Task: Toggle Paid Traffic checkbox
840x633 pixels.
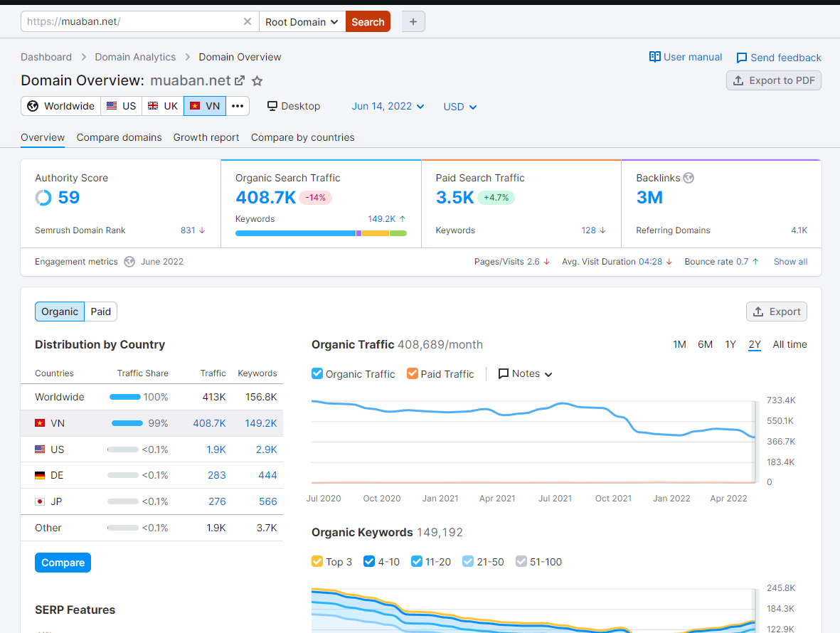Action: [412, 373]
